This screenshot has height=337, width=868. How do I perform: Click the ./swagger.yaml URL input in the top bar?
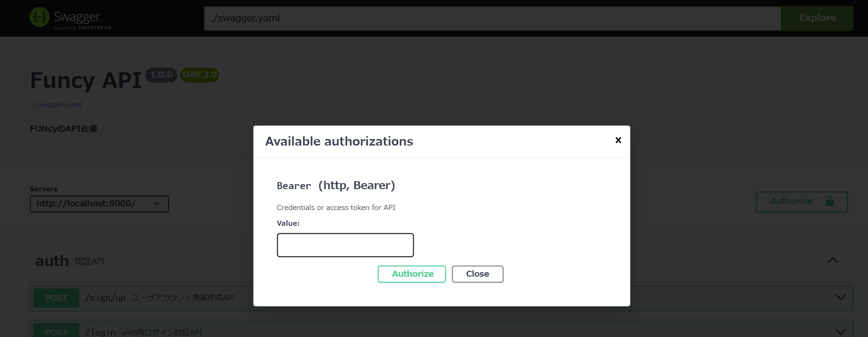(x=492, y=18)
